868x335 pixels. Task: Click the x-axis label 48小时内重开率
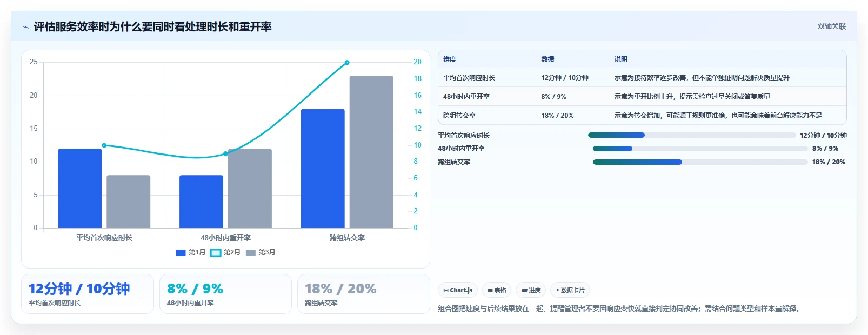tap(225, 238)
